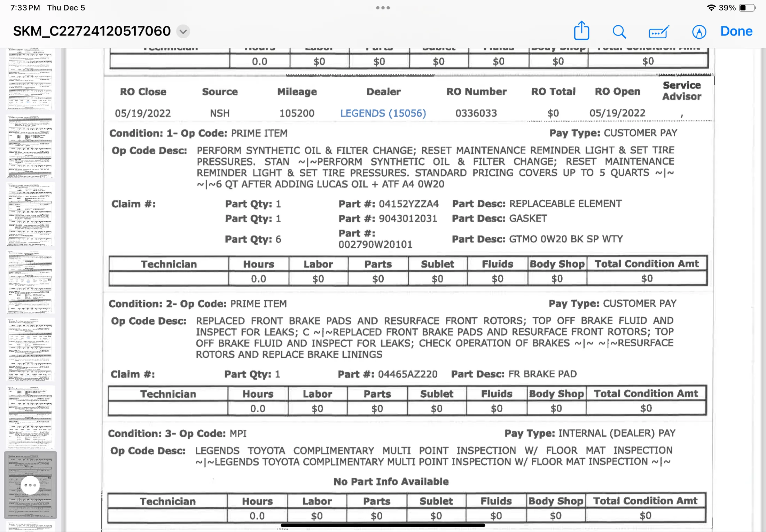Screen dimensions: 766x532
Task: Tap GTMO 0W20 BK SP WTY description
Action: pyautogui.click(x=566, y=239)
